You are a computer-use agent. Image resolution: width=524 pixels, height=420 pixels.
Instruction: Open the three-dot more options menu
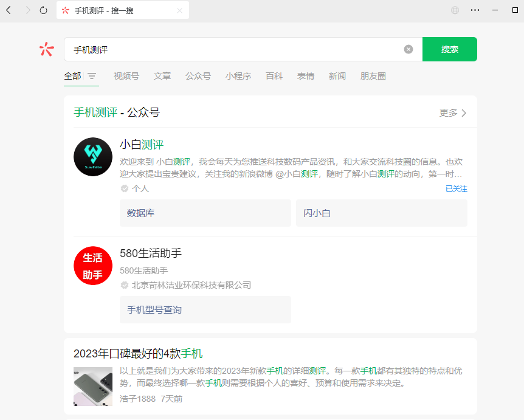pyautogui.click(x=475, y=10)
